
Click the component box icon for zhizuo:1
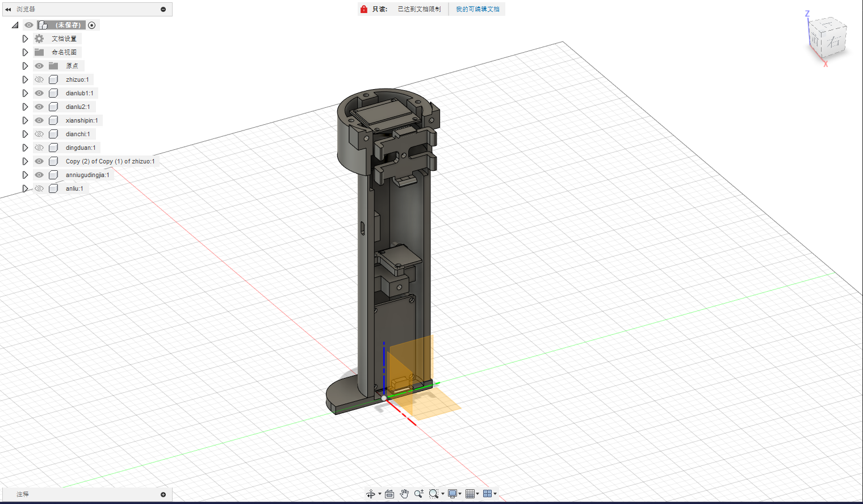pos(53,79)
